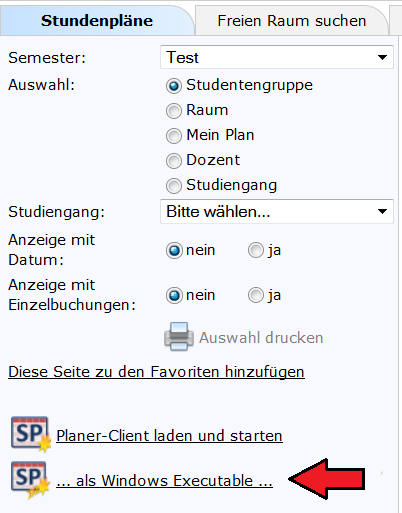402x513 pixels.
Task: Select nein for Anzeige mit Datum
Action: tap(174, 251)
